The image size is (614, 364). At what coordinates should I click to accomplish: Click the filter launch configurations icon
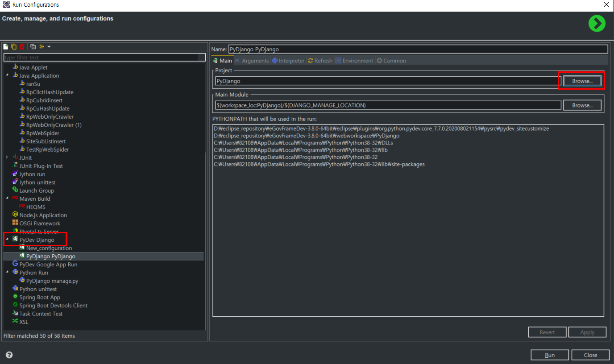pyautogui.click(x=42, y=47)
